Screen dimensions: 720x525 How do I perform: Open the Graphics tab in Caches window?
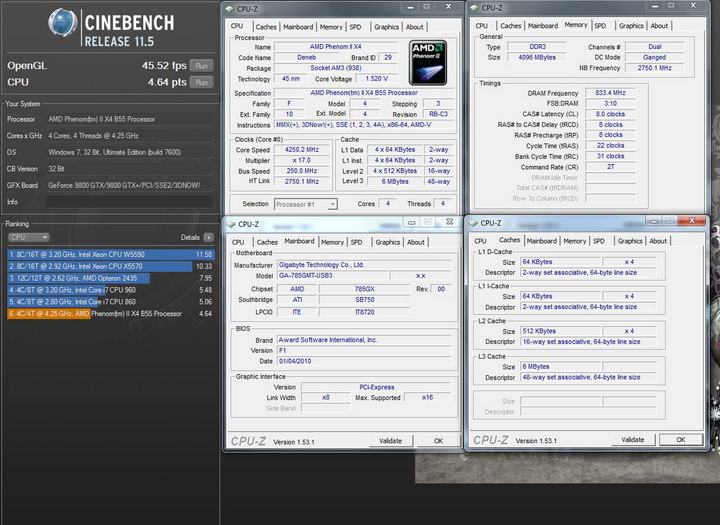(x=630, y=241)
